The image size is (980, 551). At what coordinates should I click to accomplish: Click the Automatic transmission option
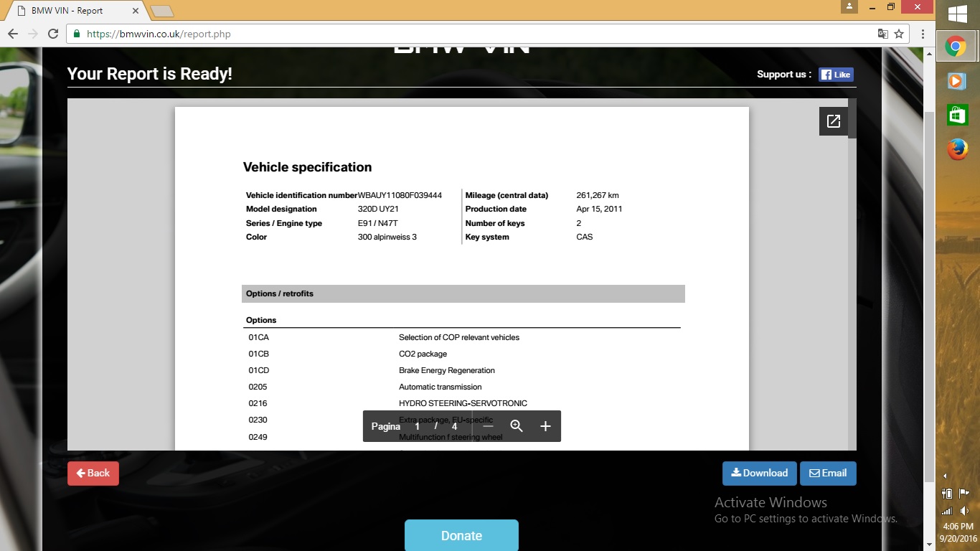click(440, 387)
